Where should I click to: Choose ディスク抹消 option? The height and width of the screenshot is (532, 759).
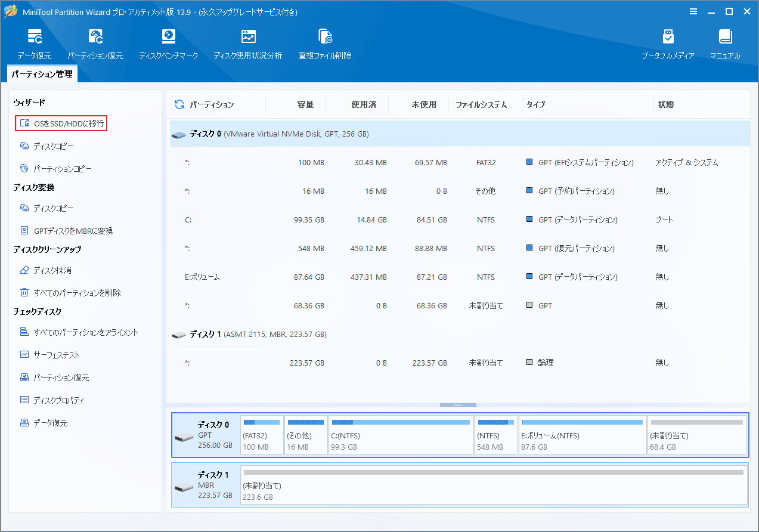click(x=46, y=270)
